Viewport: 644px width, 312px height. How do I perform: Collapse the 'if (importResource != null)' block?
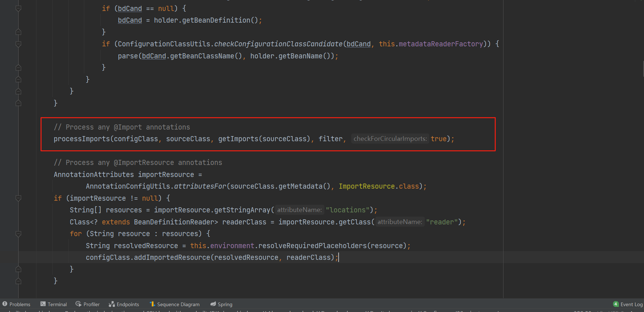[18, 198]
